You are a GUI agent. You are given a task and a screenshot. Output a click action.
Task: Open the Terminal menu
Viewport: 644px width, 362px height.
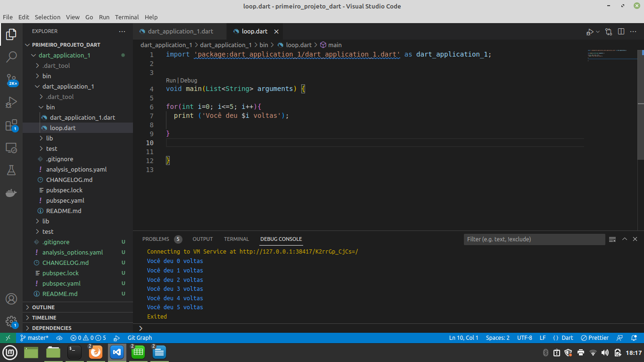click(x=127, y=17)
